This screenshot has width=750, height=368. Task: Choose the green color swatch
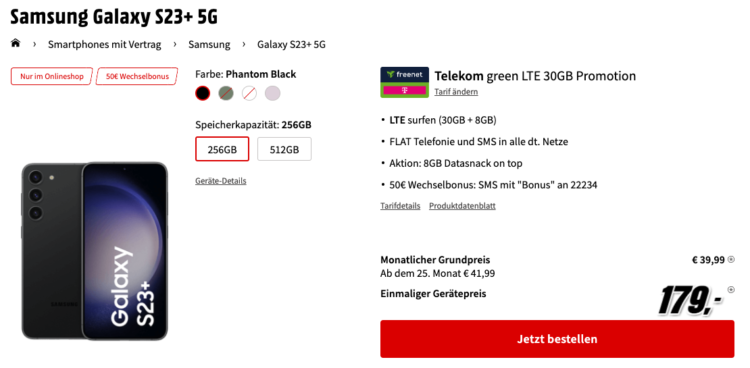(226, 93)
